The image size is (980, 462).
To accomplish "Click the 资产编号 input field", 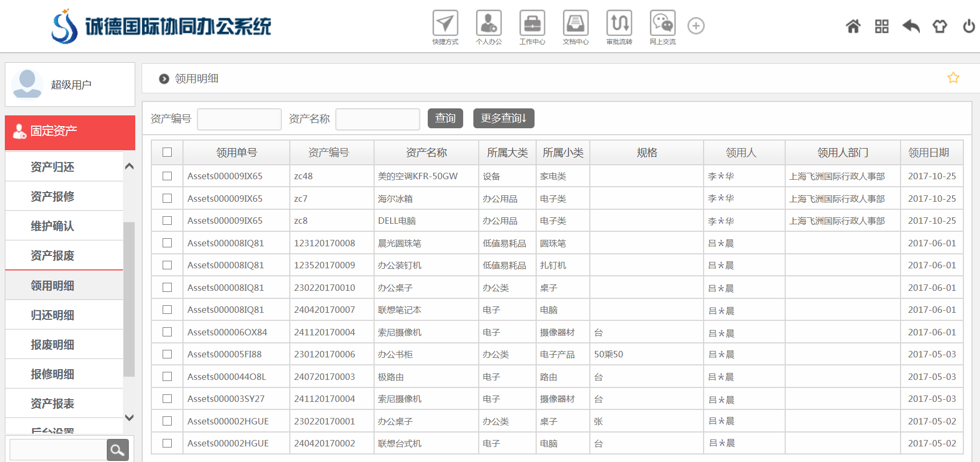I will pos(239,119).
